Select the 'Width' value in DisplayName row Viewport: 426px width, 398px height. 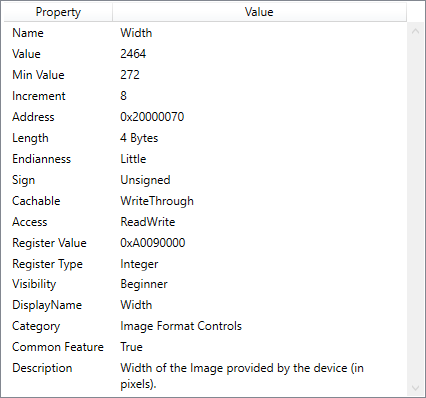(136, 305)
